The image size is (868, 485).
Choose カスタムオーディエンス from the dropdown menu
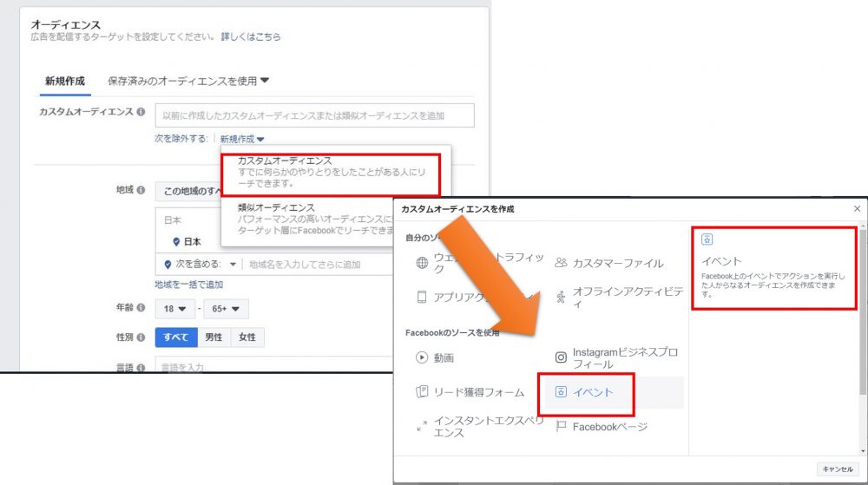(331, 172)
